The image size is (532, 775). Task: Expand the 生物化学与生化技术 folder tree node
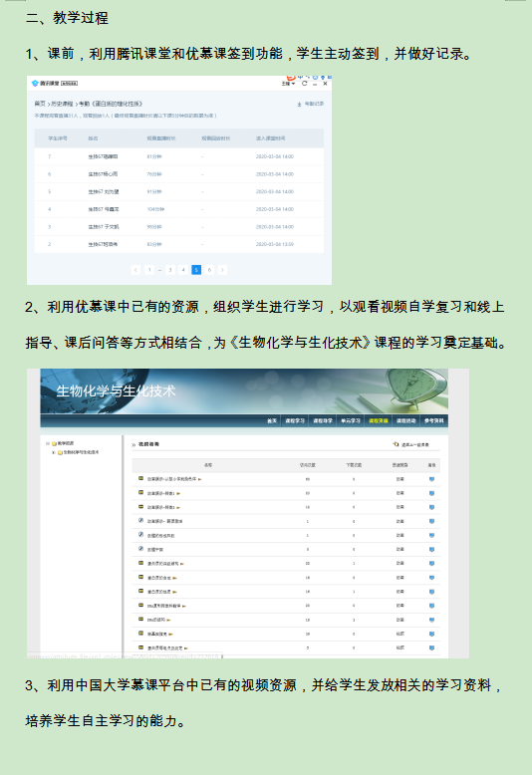pyautogui.click(x=54, y=452)
